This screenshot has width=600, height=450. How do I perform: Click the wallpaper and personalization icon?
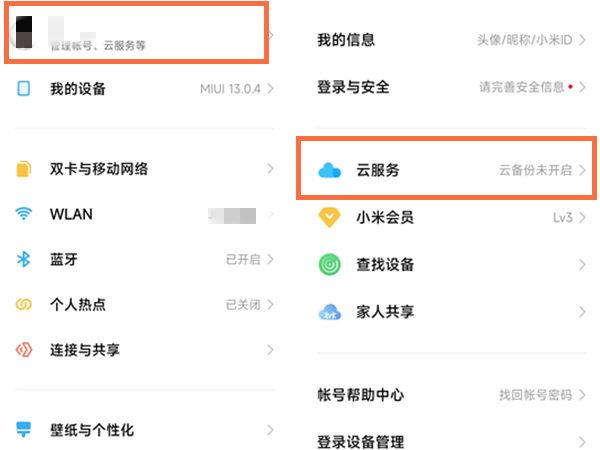[x=25, y=430]
